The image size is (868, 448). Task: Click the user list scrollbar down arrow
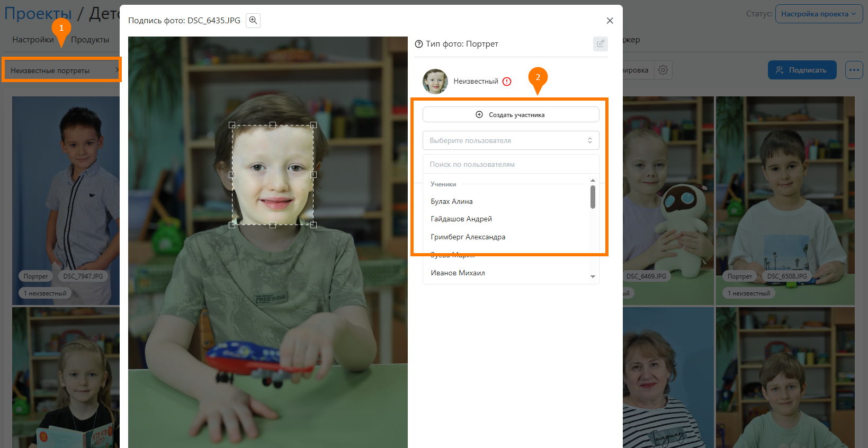(593, 277)
